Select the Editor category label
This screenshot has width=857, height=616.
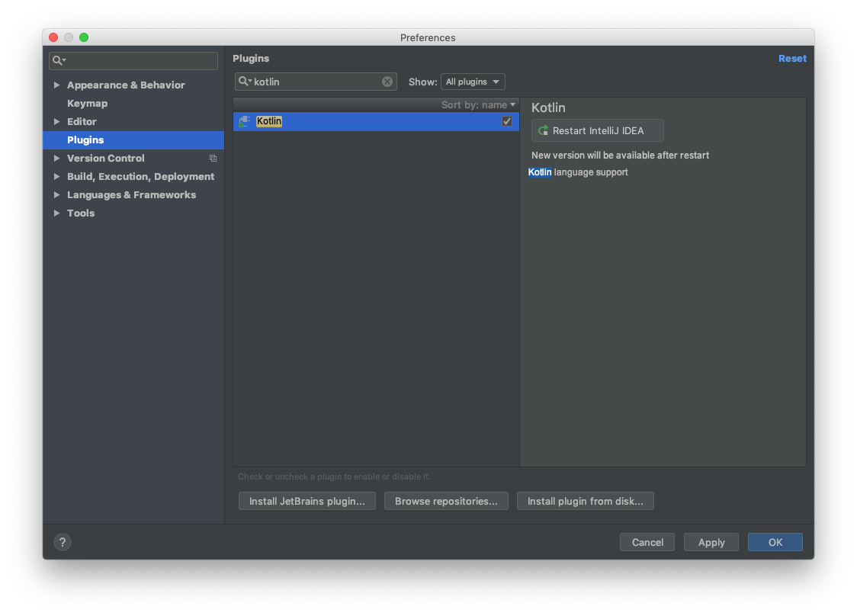[x=82, y=122]
